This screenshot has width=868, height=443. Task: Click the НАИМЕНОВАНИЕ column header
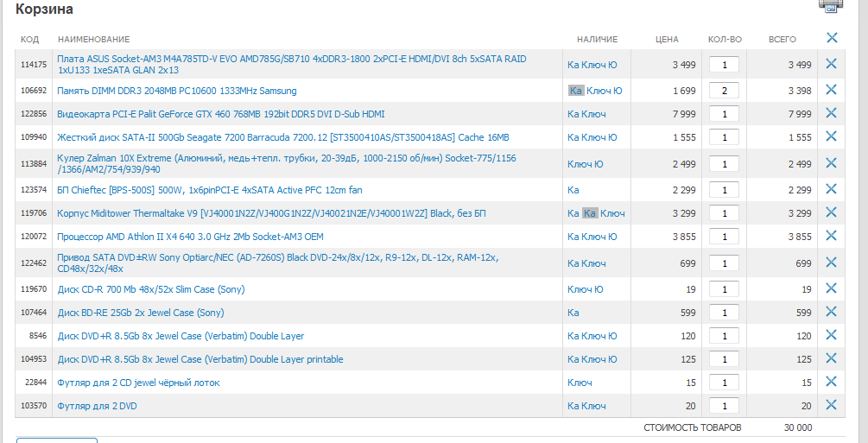pyautogui.click(x=93, y=40)
